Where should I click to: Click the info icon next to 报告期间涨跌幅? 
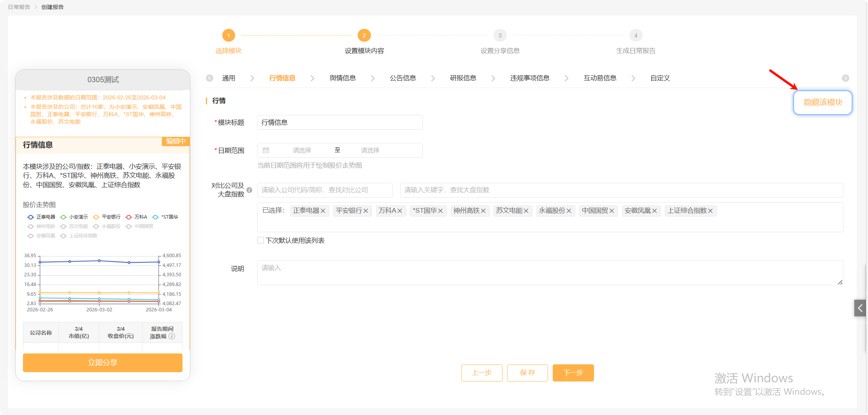point(172,336)
